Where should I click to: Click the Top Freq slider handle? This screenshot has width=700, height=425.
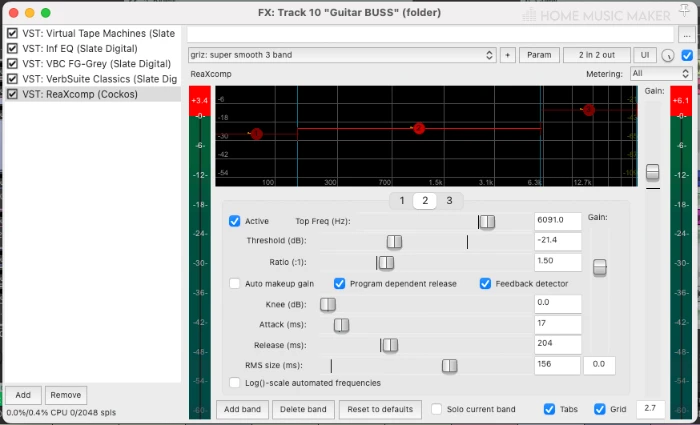[x=487, y=221]
